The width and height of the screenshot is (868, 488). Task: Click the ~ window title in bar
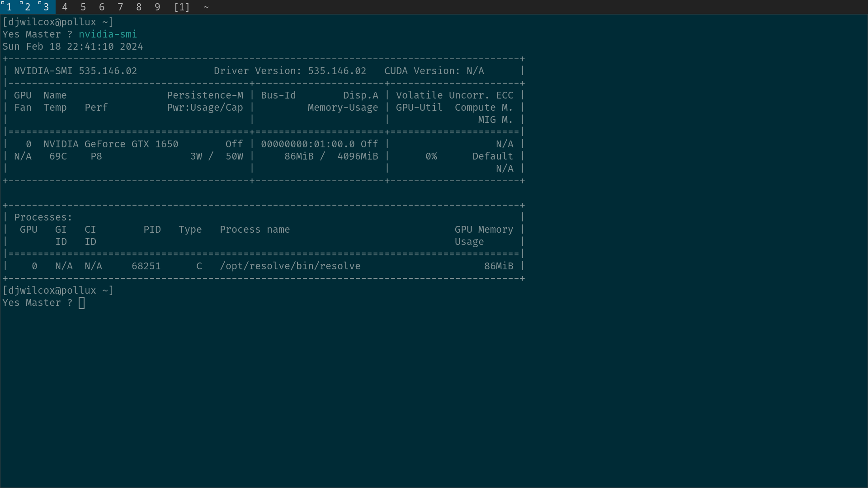click(x=206, y=7)
